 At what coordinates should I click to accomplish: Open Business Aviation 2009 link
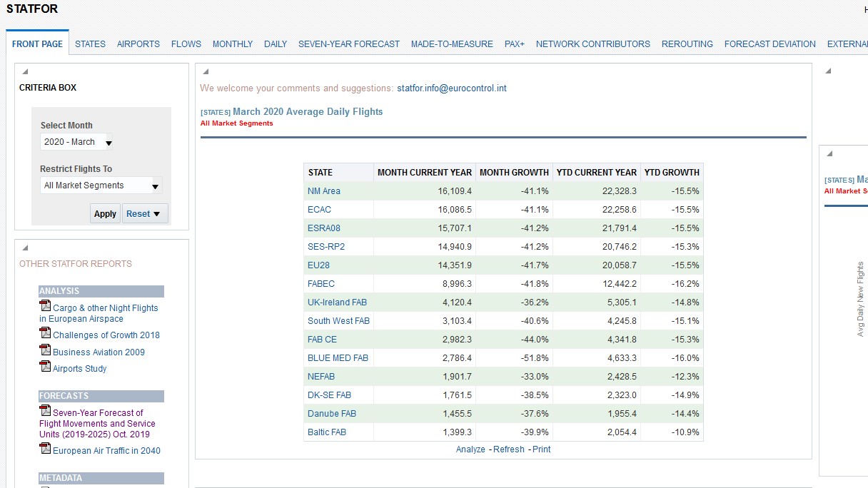pyautogui.click(x=99, y=352)
